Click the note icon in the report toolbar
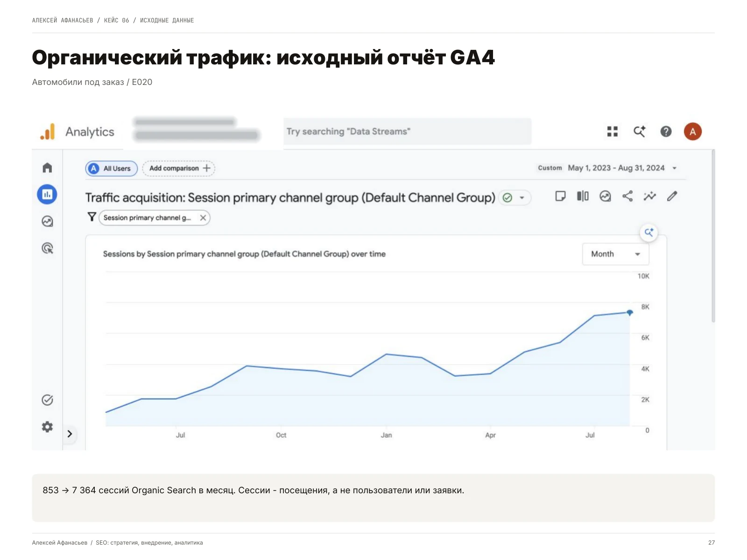Screen dimensions: 747x560 [x=560, y=196]
